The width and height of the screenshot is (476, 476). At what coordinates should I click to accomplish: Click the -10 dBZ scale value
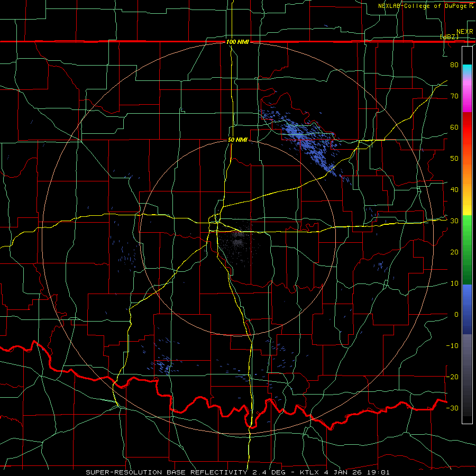click(x=452, y=346)
